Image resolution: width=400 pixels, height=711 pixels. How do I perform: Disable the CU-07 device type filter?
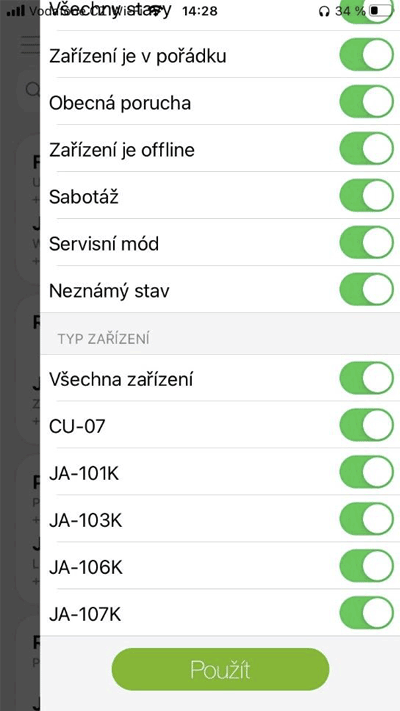coord(366,425)
